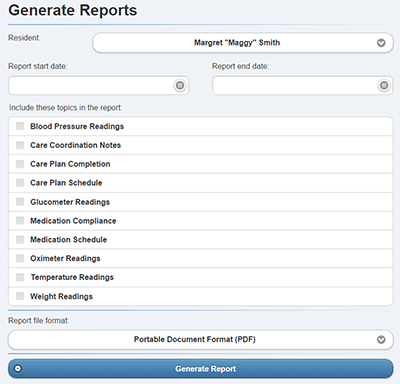Open the Report file format PDF dropdown

201,340
